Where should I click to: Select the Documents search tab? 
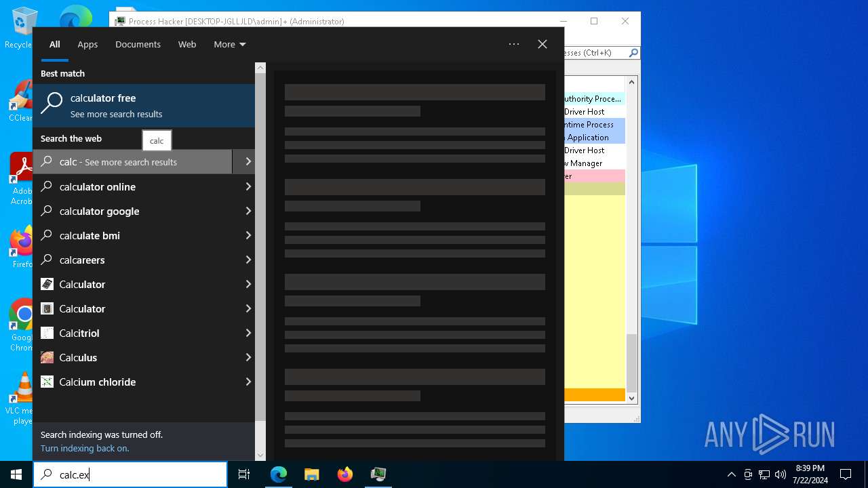pyautogui.click(x=138, y=44)
